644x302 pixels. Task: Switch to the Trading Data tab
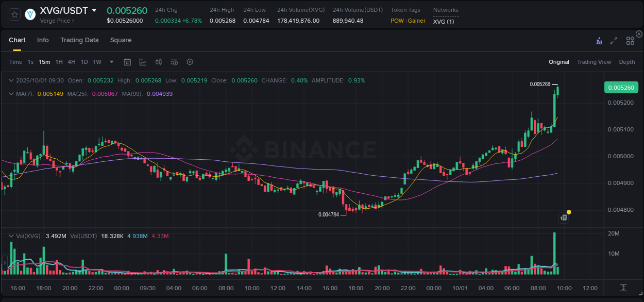tap(79, 40)
